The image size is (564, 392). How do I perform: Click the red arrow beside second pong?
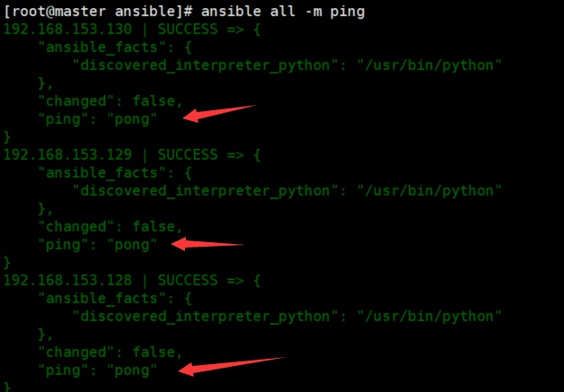[x=207, y=244]
